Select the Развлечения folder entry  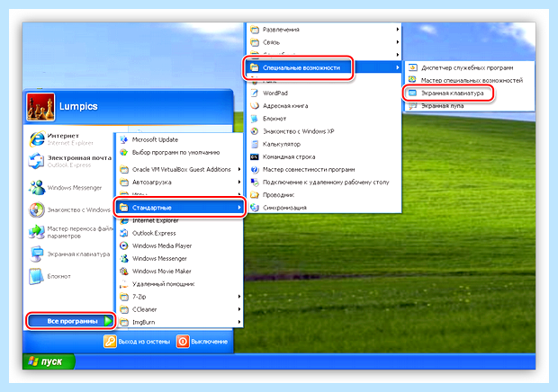tap(324, 30)
